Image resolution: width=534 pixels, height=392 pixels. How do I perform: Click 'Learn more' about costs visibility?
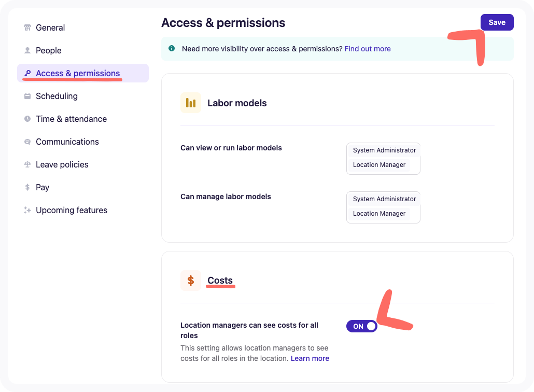[x=310, y=358]
